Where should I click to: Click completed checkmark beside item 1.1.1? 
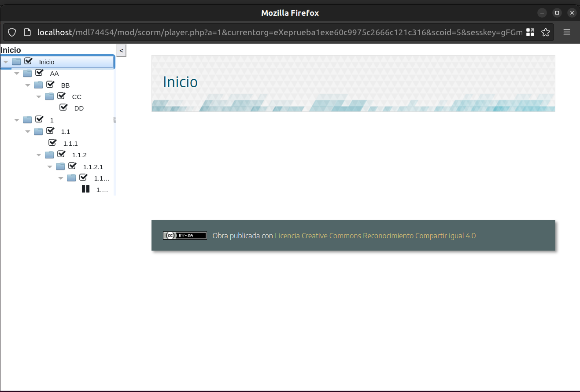tap(53, 142)
